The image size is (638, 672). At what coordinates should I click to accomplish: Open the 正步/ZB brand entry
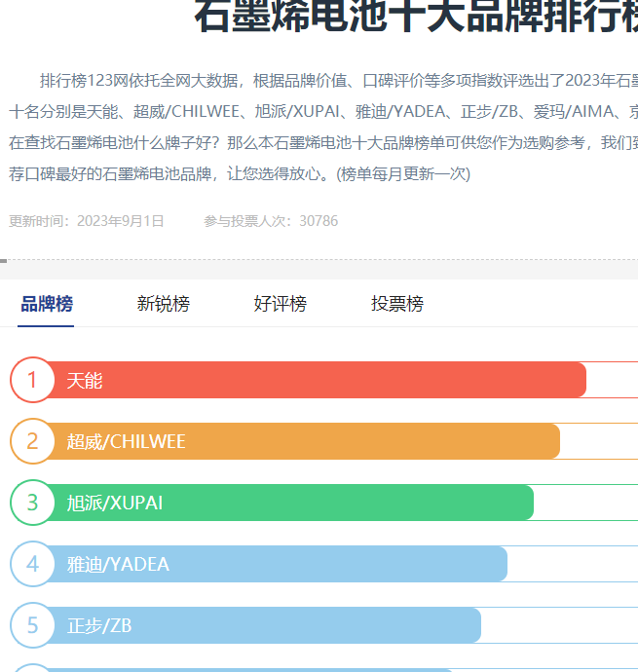click(99, 625)
